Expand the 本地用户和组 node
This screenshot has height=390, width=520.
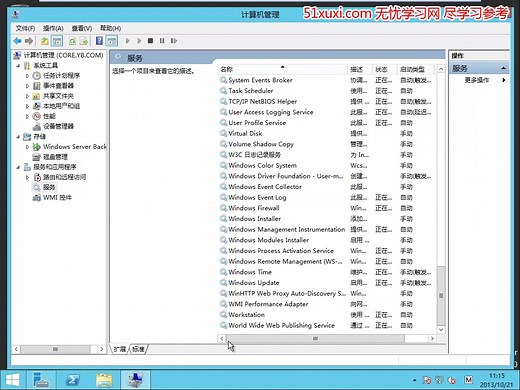(x=27, y=106)
